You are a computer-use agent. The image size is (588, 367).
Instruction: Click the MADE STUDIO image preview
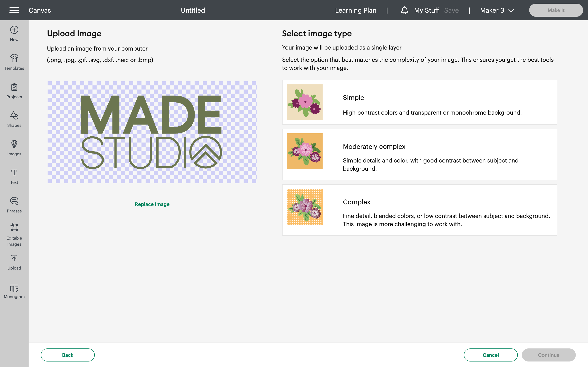(x=152, y=132)
